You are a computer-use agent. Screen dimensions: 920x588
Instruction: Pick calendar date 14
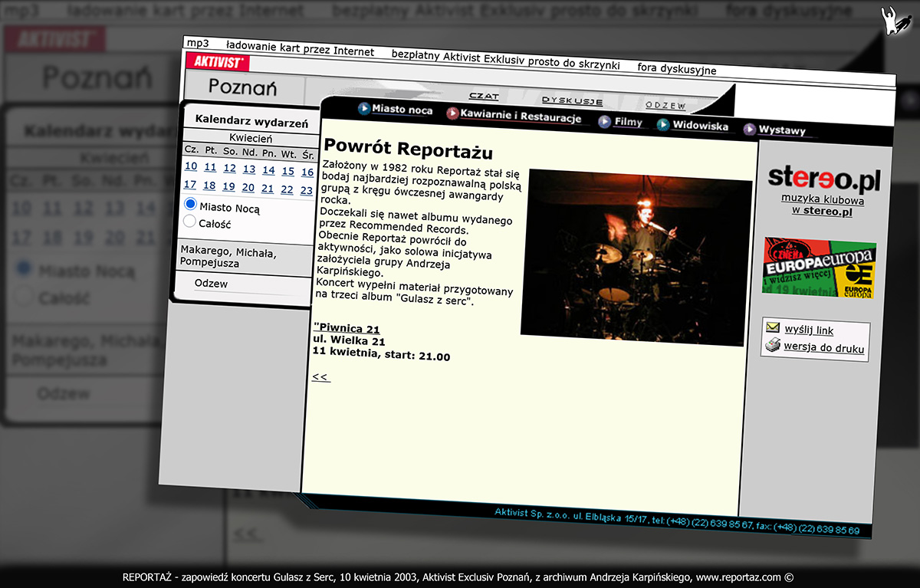coord(268,170)
